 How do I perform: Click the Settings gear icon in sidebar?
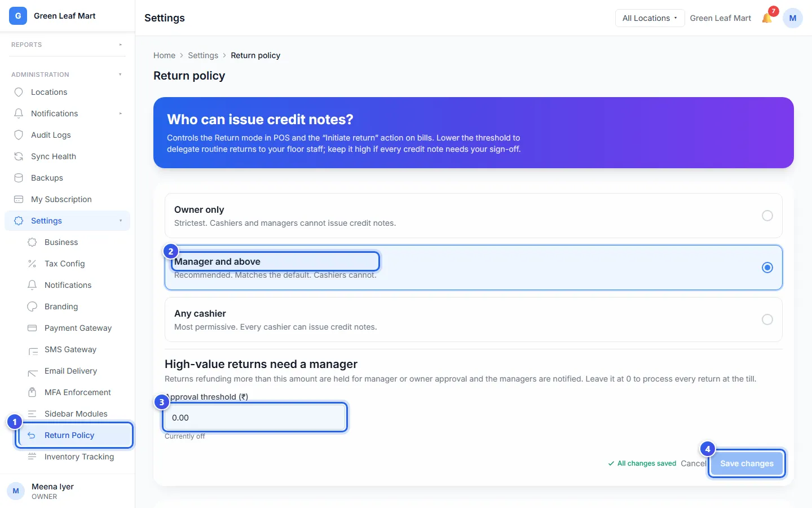click(x=19, y=221)
